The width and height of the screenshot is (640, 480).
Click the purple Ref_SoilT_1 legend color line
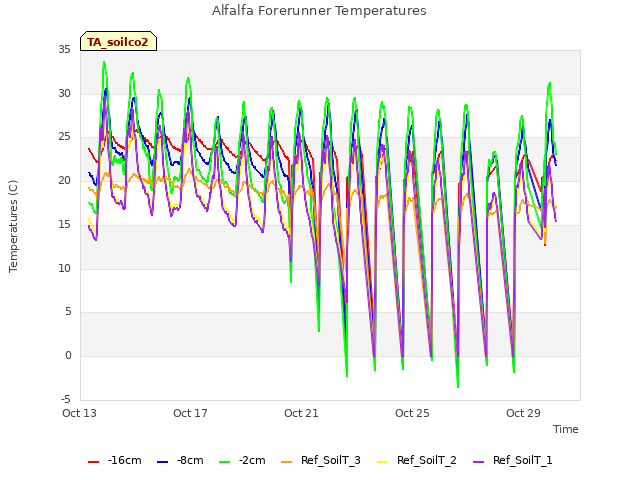coord(478,462)
